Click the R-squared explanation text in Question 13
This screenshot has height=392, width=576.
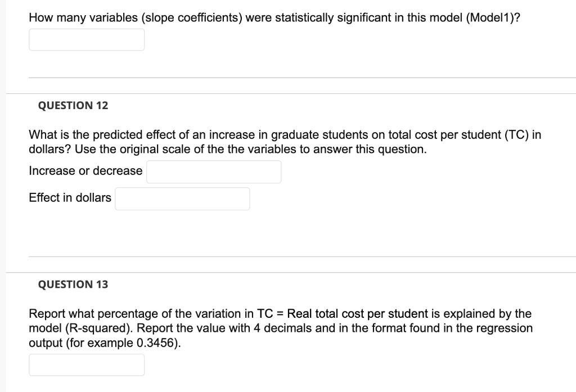281,327
